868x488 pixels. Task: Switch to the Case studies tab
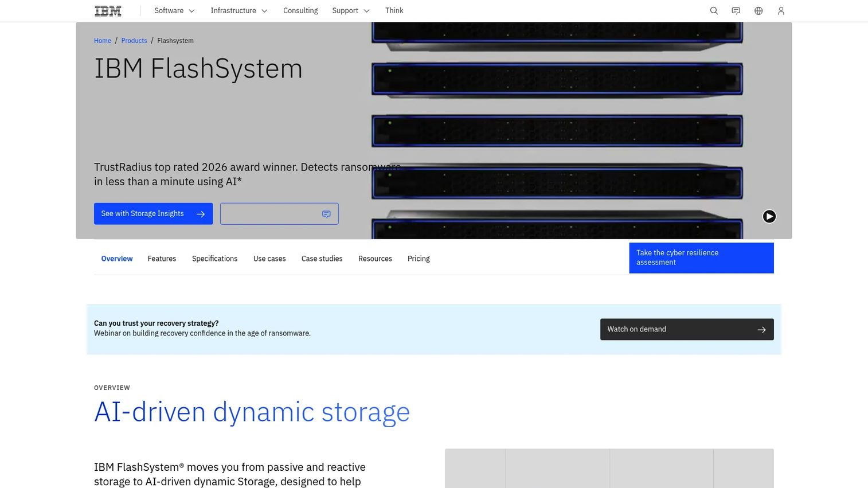tap(322, 259)
